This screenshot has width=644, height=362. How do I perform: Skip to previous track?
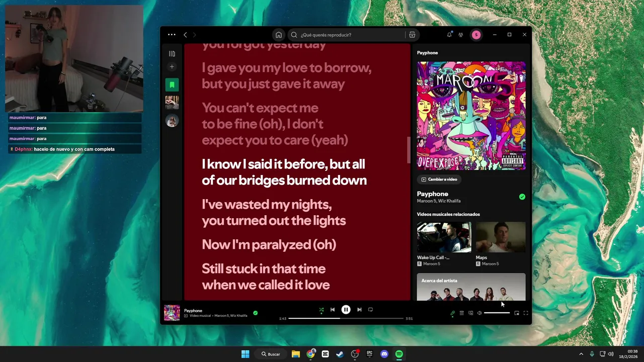pos(333,310)
